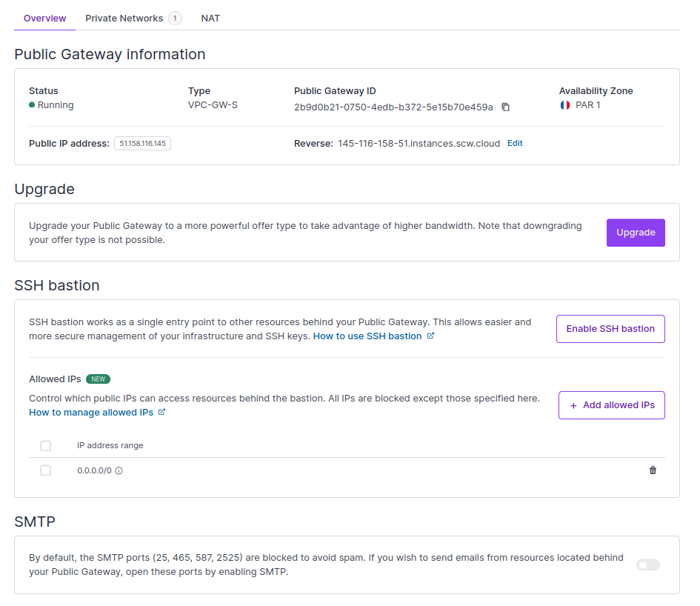The height and width of the screenshot is (606, 700).
Task: Click the public IP address 51.158.116.145 field
Action: click(x=142, y=144)
